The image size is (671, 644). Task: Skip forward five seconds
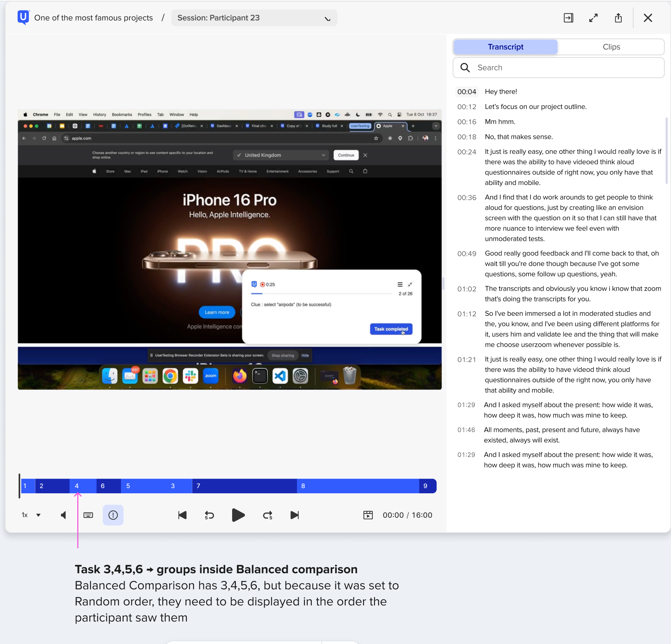point(268,515)
